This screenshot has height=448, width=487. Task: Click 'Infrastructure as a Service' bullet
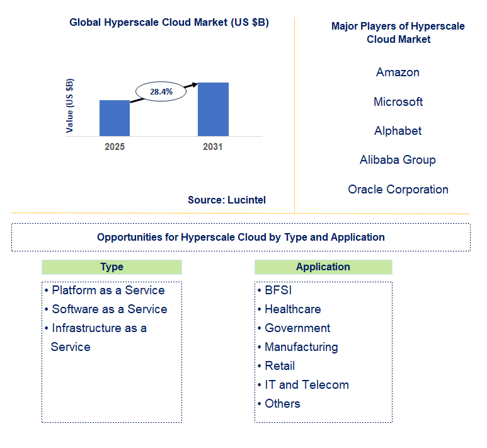96,337
